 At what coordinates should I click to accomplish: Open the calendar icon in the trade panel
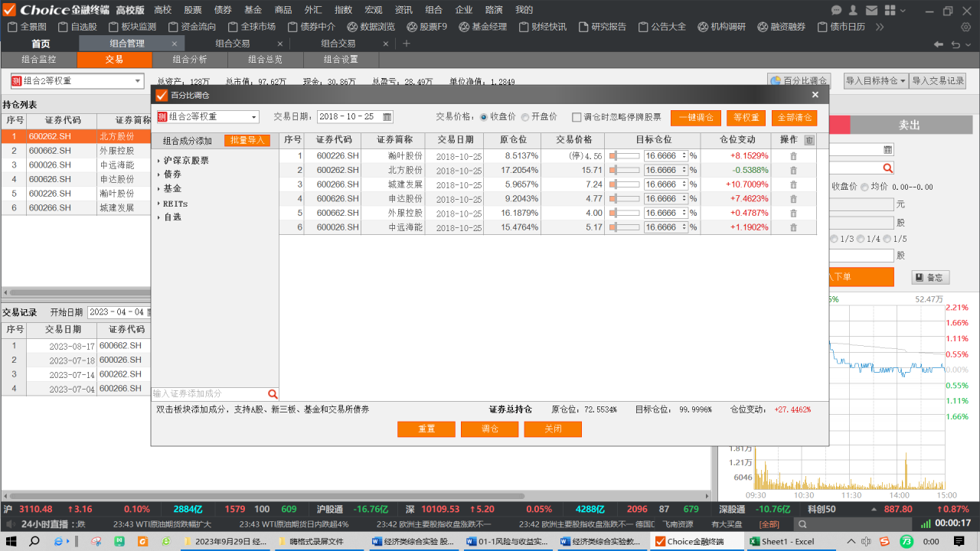(888, 149)
